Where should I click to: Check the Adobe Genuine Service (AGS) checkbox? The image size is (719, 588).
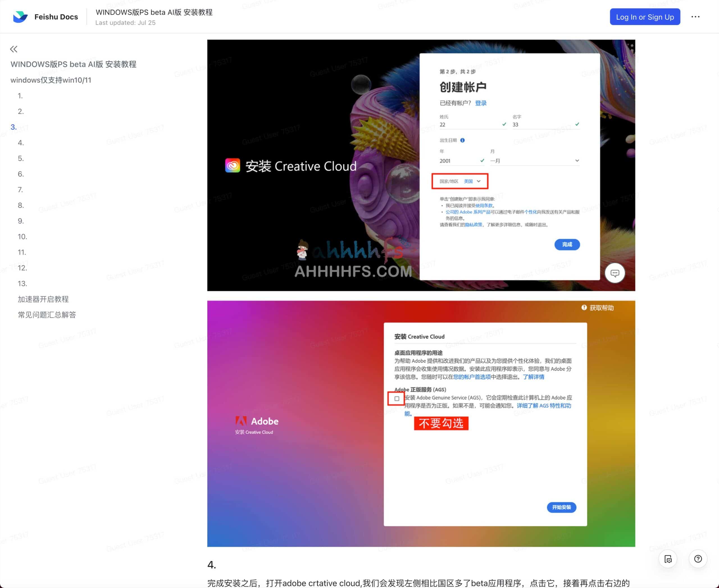point(396,399)
